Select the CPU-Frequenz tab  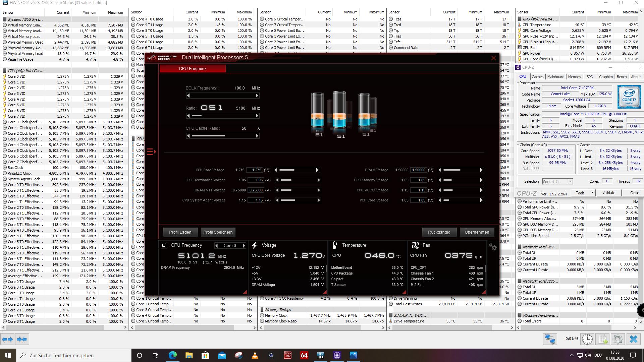coord(193,69)
